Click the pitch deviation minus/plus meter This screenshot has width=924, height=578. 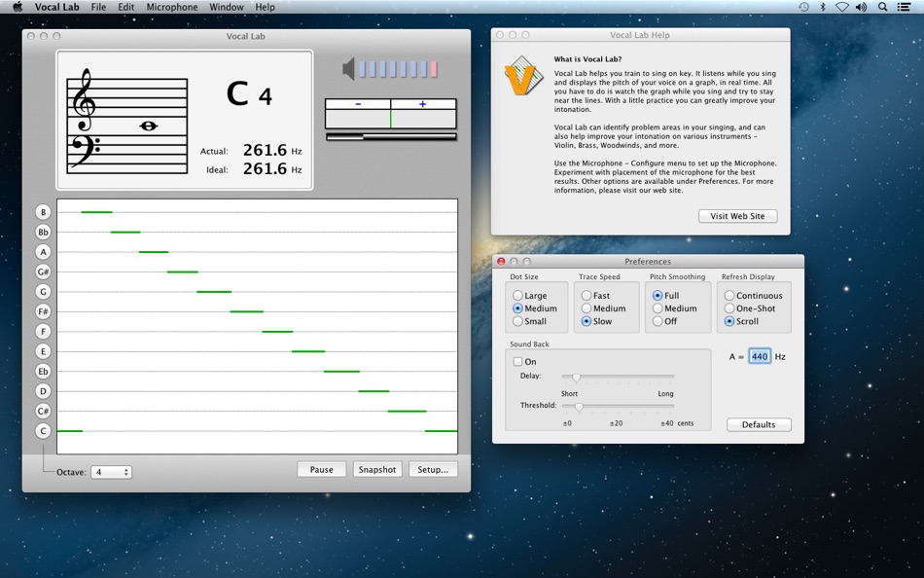click(391, 114)
